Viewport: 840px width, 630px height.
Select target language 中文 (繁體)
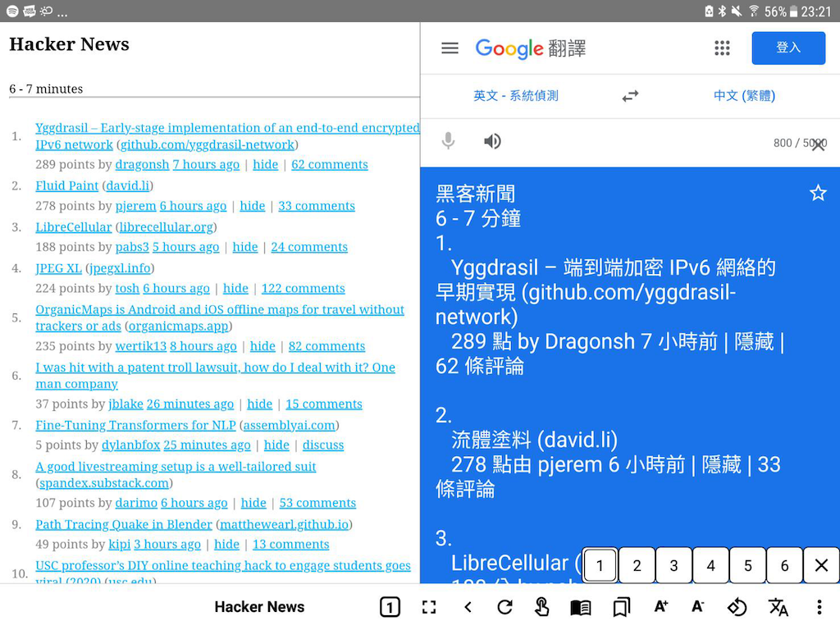pos(744,96)
